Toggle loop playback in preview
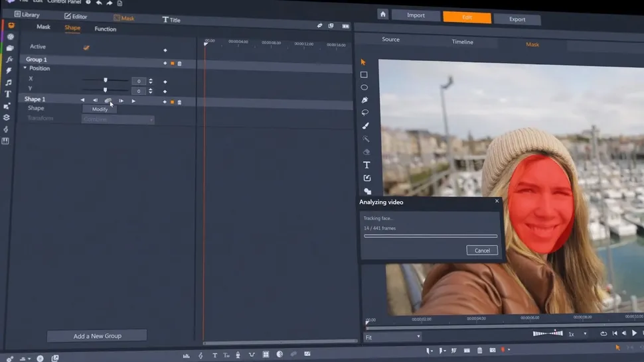This screenshot has height=362, width=644. pyautogui.click(x=603, y=333)
